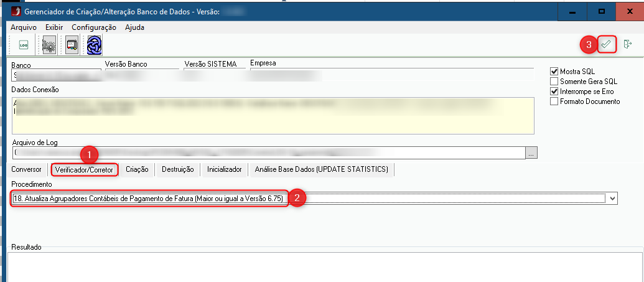Screen dimensions: 644x282
Task: Enable the Somente Gera SQL checkbox
Action: 554,82
